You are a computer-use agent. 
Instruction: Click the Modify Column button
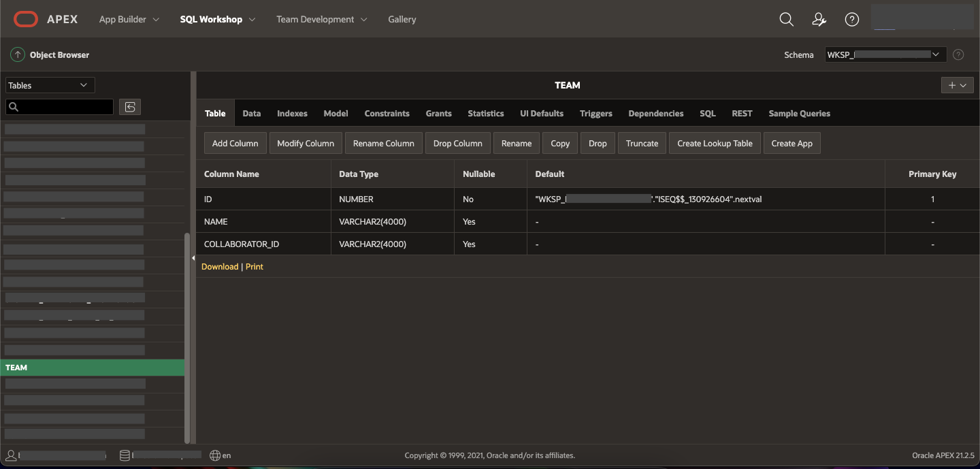coord(306,143)
